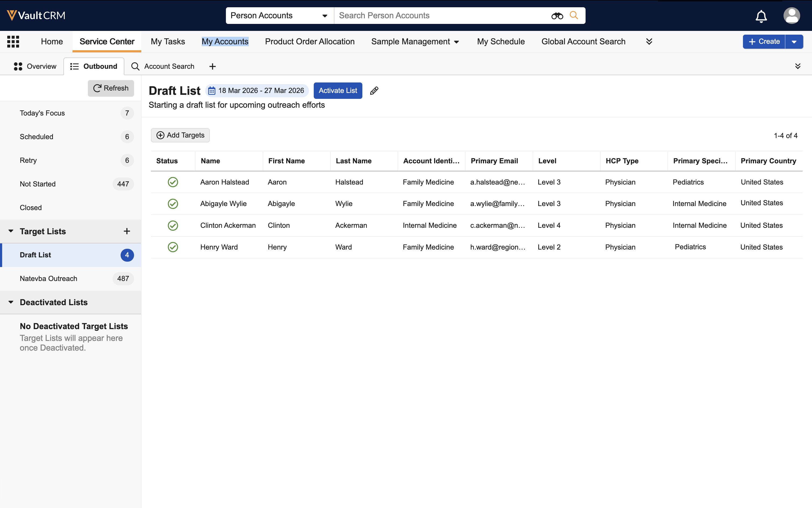Click the Add Targets button
The width and height of the screenshot is (812, 508).
tap(180, 135)
